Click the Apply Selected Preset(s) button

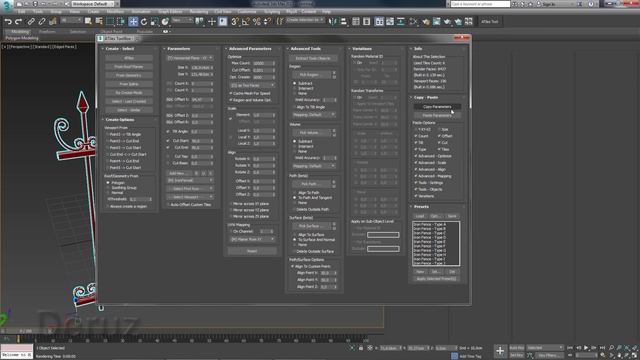pyautogui.click(x=436, y=279)
